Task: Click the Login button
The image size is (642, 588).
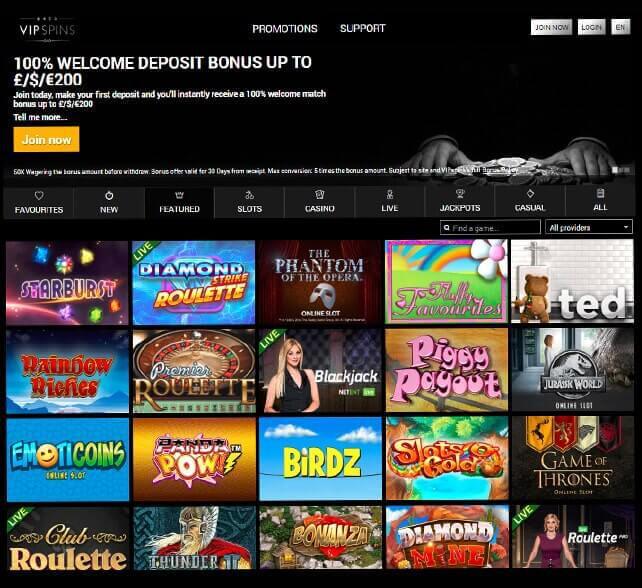Action: coord(591,27)
